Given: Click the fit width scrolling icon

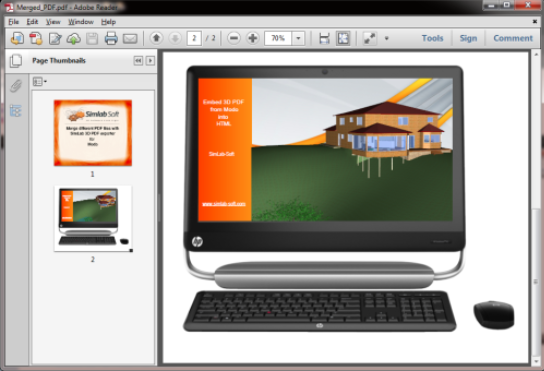Looking at the screenshot, I should pyautogui.click(x=324, y=38).
